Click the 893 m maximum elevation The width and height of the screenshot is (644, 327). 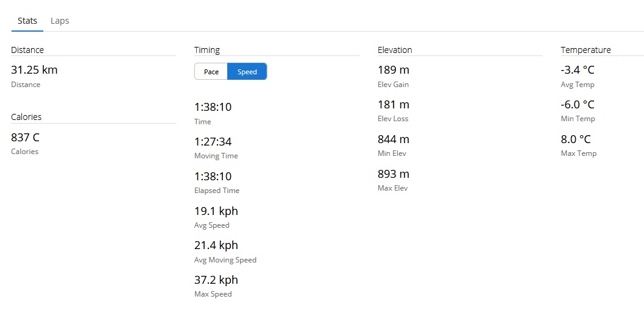(394, 174)
